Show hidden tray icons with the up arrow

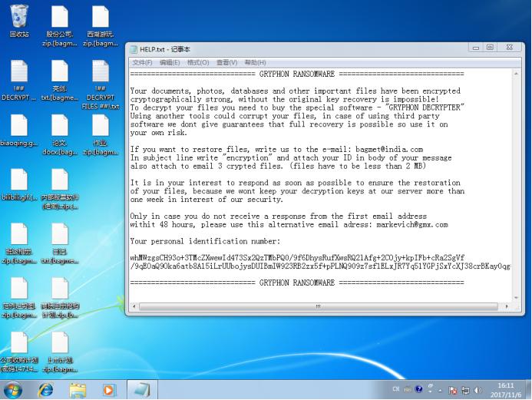coord(441,391)
